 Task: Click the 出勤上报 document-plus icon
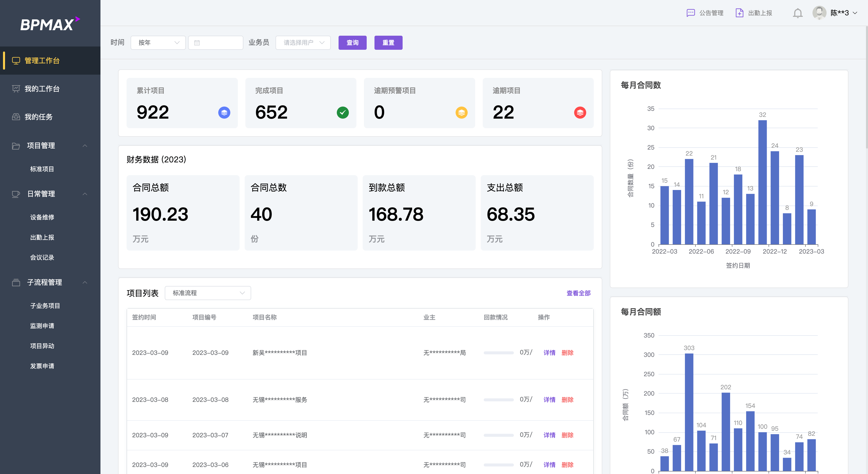coord(739,13)
